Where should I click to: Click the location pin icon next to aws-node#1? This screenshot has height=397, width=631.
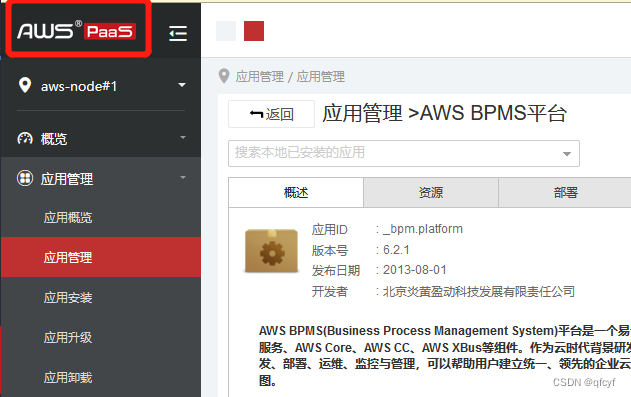point(25,85)
